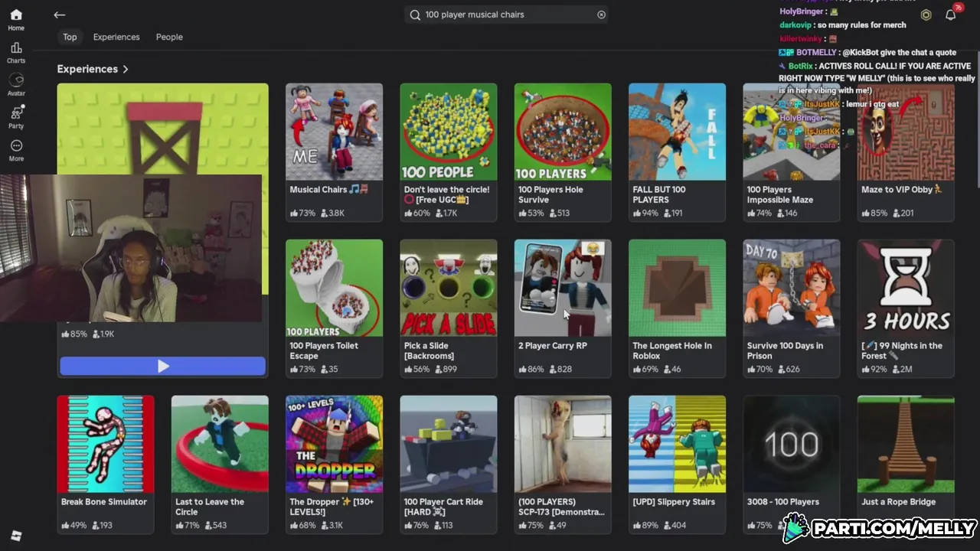Viewport: 980px width, 551px height.
Task: Open Last to Leave the Circle thumbnail
Action: [x=220, y=444]
